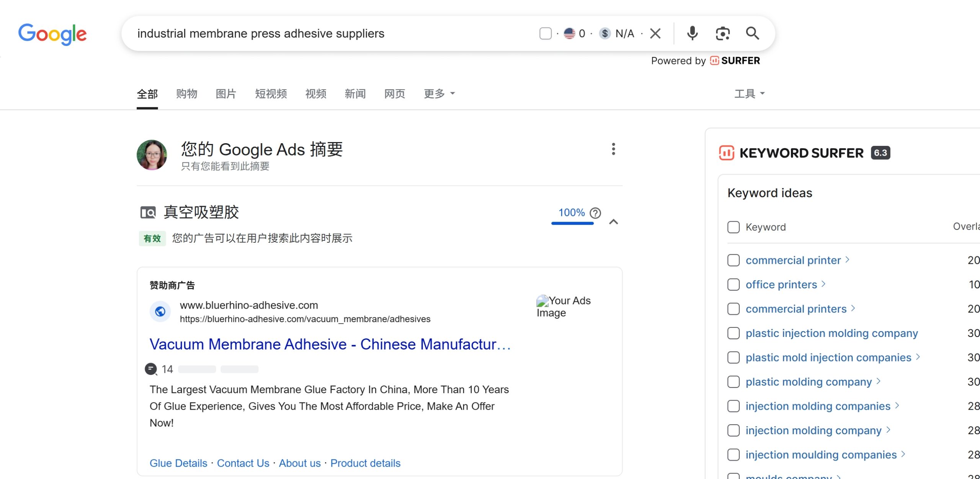
Task: Click the arrow after office printers
Action: click(823, 284)
